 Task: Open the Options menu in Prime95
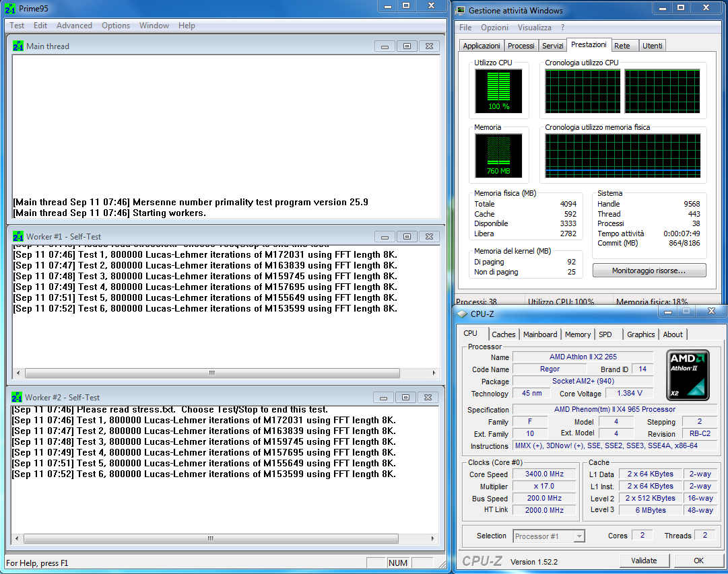click(116, 26)
